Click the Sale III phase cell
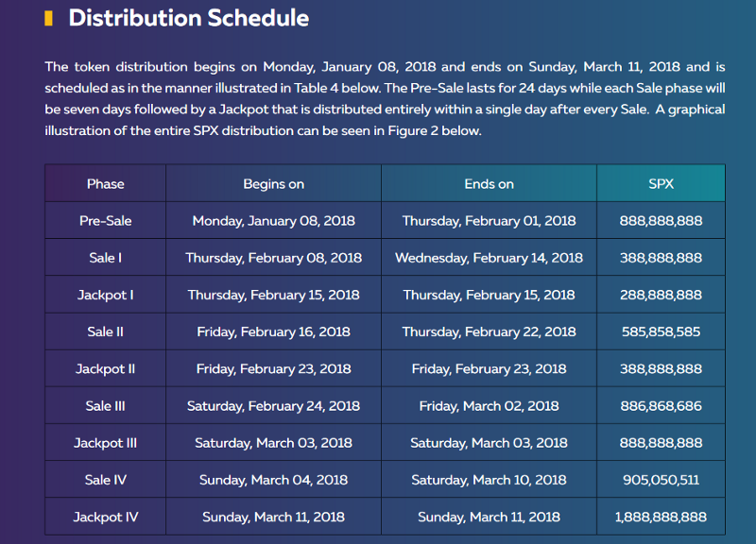This screenshot has width=756, height=544. tap(106, 405)
